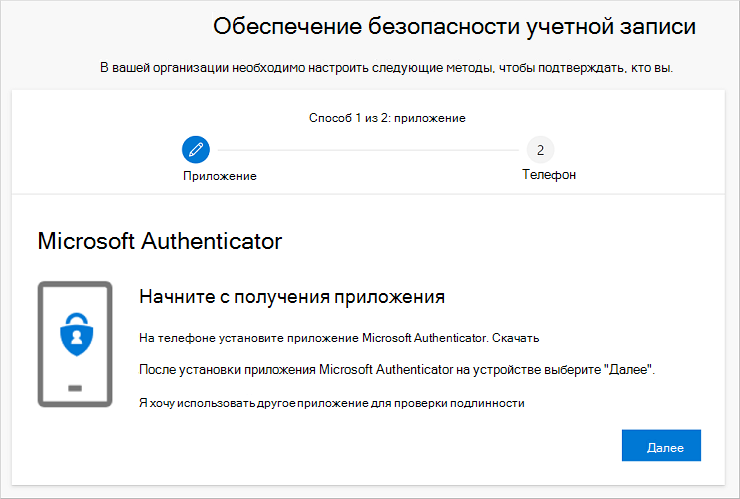Click the text 'Способ 1 из 2: приложение'
Screen dimensions: 740x499
tap(387, 118)
